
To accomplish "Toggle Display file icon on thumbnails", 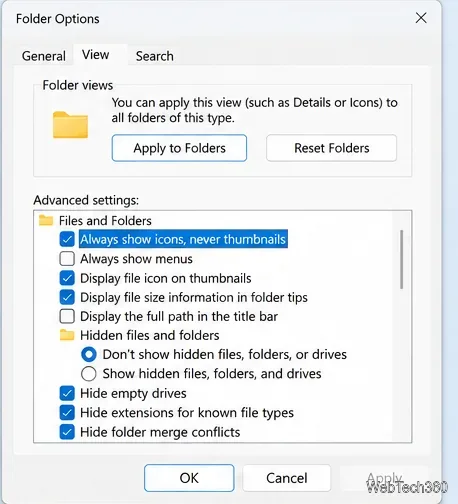I will (67, 278).
